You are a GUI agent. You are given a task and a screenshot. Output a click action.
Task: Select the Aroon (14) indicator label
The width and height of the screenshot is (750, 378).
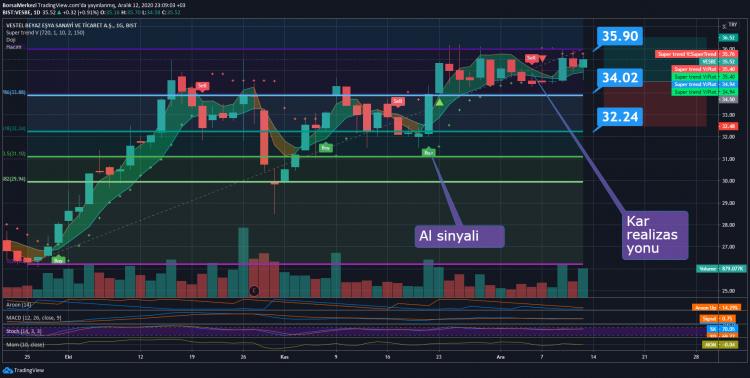(x=19, y=305)
